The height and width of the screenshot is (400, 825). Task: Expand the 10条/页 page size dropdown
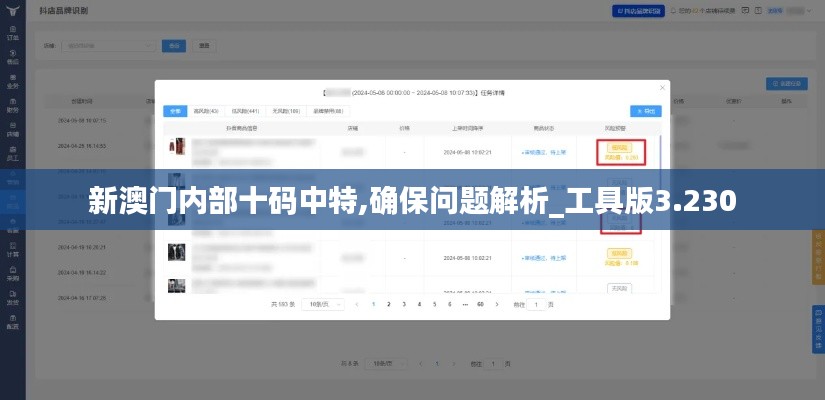click(x=324, y=304)
